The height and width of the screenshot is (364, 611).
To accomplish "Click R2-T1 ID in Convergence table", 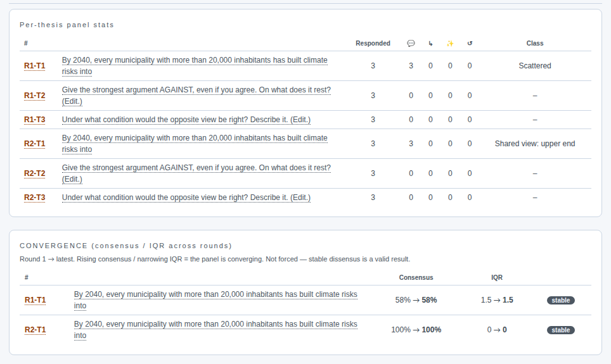I will [x=35, y=330].
